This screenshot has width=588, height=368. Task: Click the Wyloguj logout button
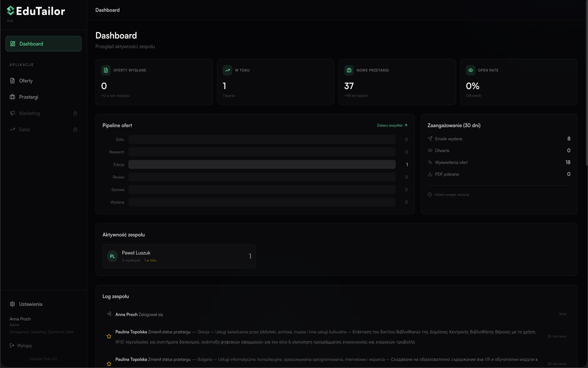point(20,345)
